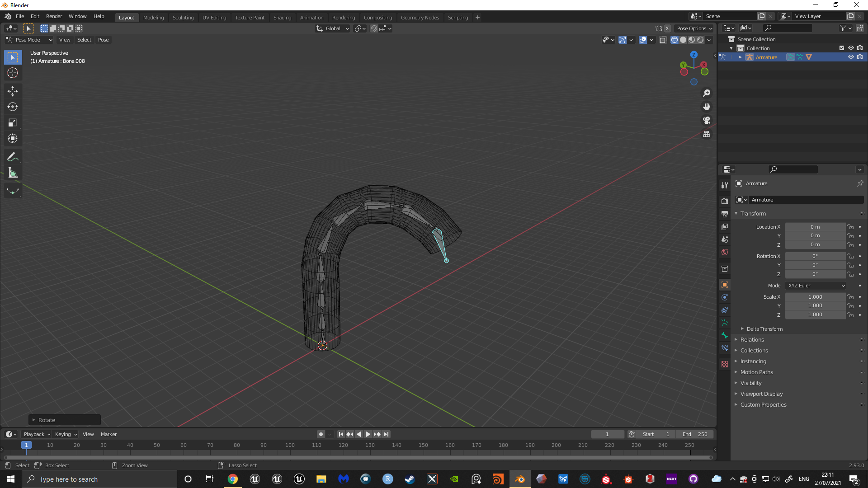Switch to the Sculpting workspace tab
Screen dimensions: 868x488
pos(183,17)
